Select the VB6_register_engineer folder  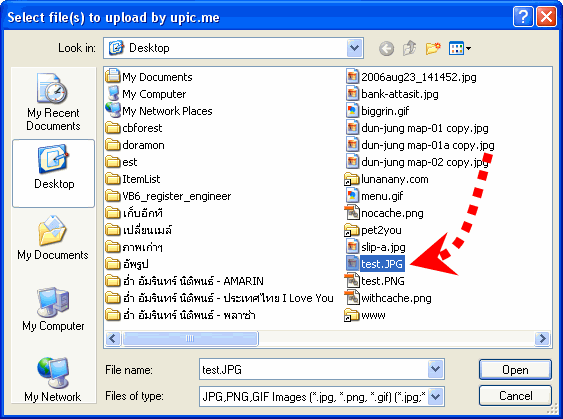coord(168,196)
